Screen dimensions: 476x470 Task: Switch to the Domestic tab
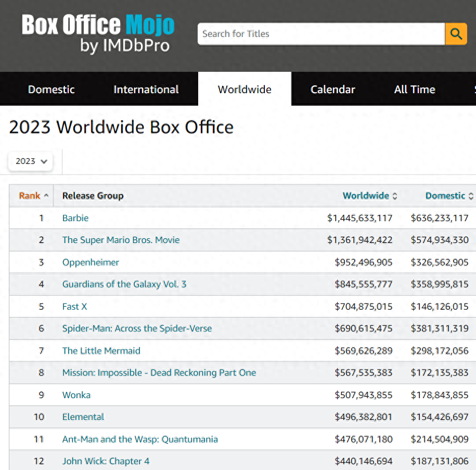click(51, 90)
